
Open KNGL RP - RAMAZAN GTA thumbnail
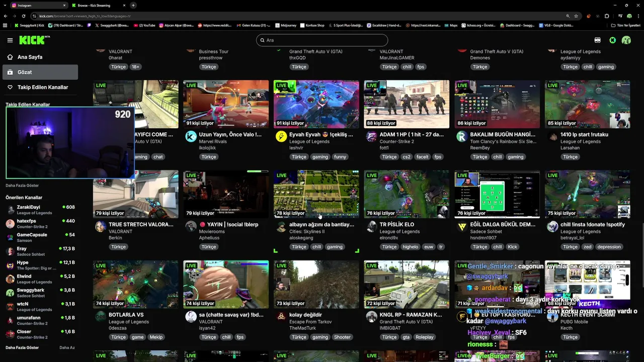pos(407,284)
